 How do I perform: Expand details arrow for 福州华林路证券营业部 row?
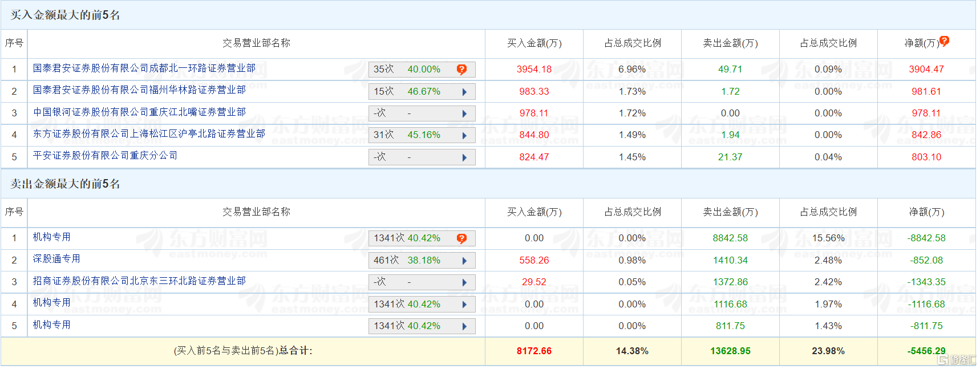pos(464,92)
